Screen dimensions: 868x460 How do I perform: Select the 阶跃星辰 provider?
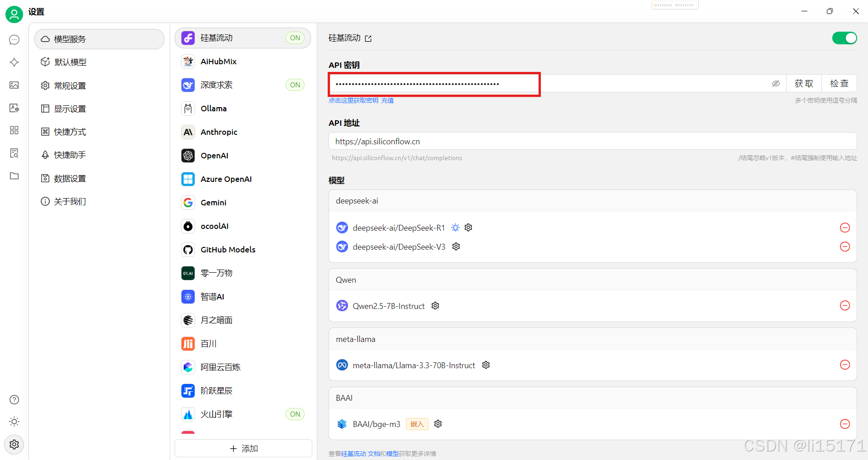click(x=243, y=391)
